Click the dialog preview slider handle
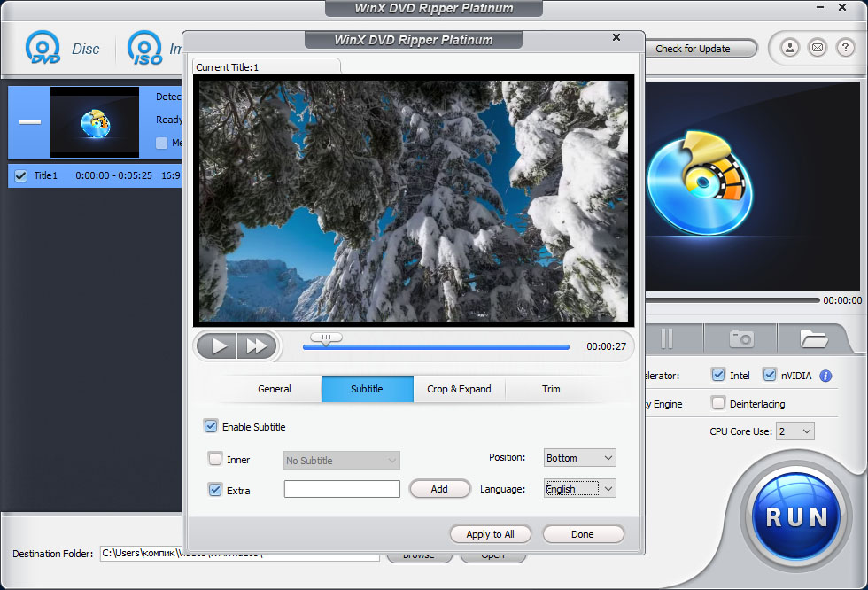The height and width of the screenshot is (590, 868). point(326,338)
